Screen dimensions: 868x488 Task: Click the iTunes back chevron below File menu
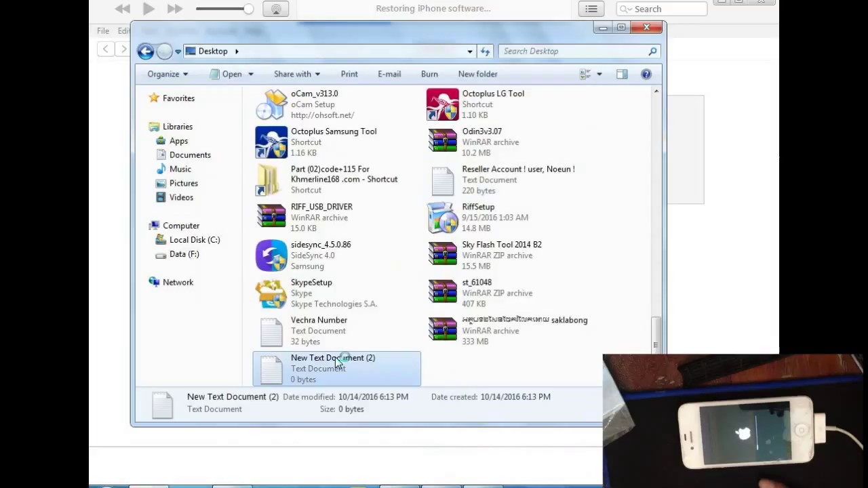[x=105, y=49]
